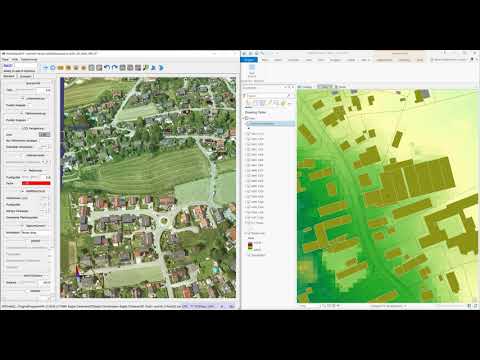Click the green-yellow pick icon in the viewer toolbar
This screenshot has height=360, width=480.
coord(146,68)
